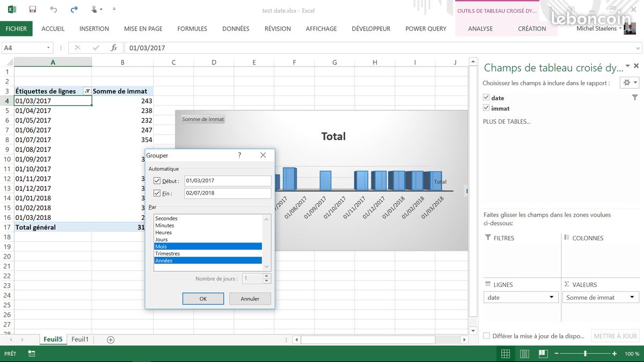Click the Par list scrollbar down arrow

coord(267,267)
